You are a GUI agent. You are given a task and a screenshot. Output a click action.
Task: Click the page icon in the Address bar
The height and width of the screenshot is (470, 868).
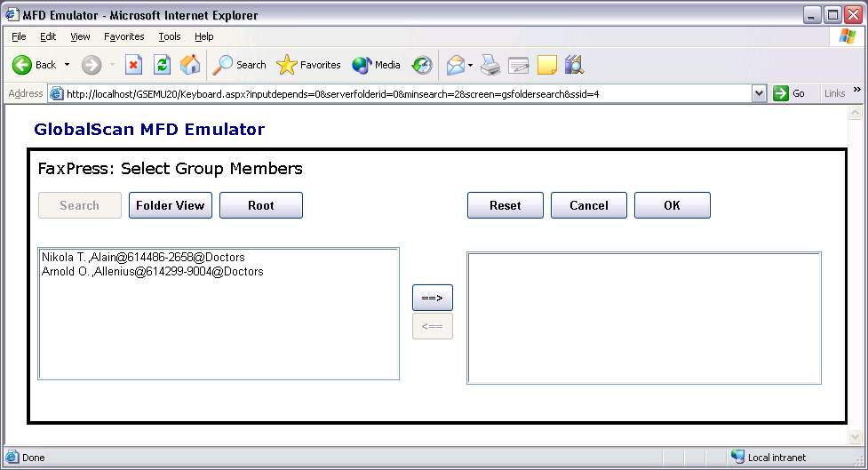coord(57,93)
